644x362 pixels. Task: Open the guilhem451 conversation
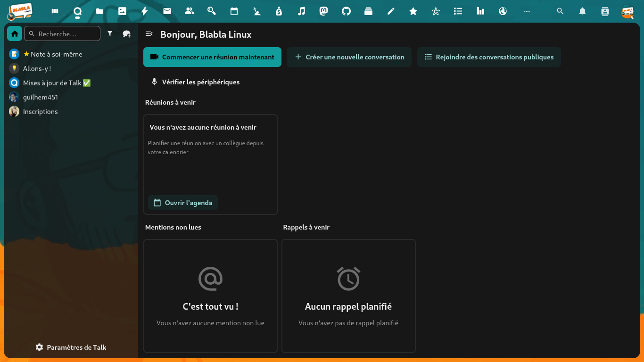pyautogui.click(x=41, y=97)
